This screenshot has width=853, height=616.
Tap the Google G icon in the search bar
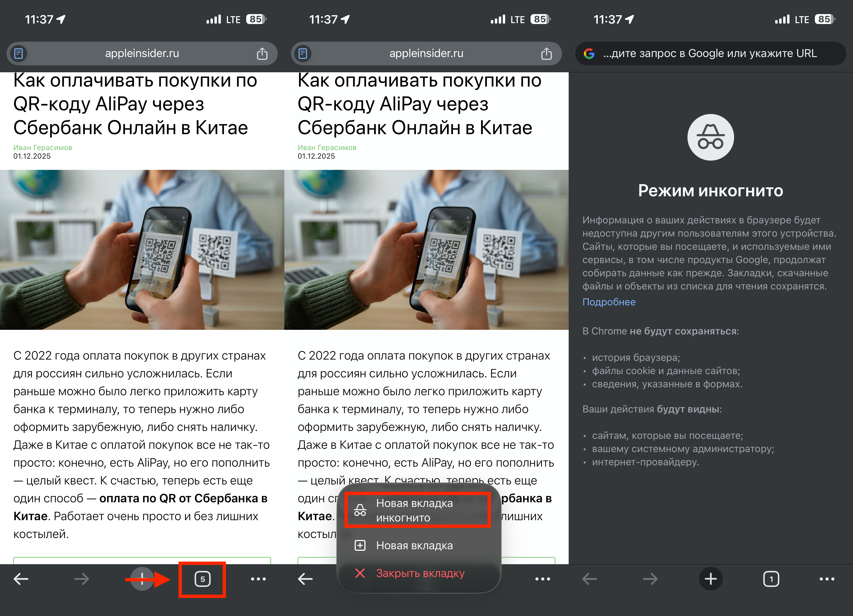point(589,53)
